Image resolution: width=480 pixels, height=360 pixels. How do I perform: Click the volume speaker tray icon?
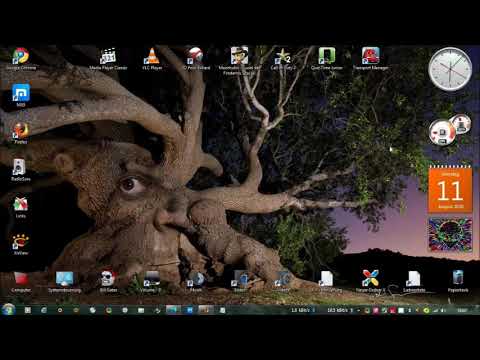[443, 310]
